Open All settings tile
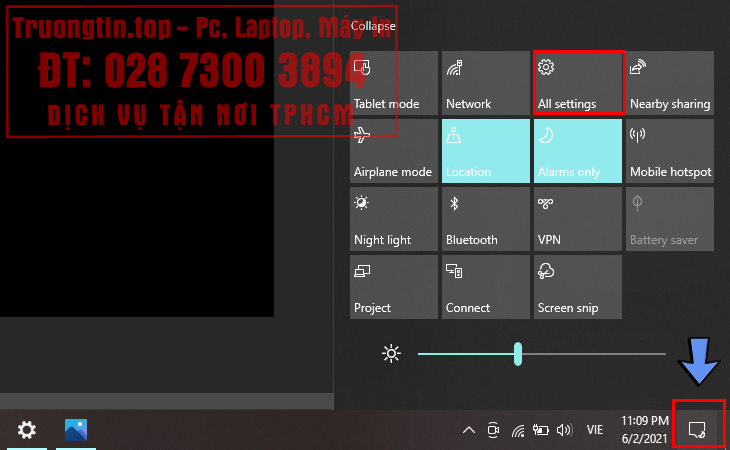Image resolution: width=730 pixels, height=450 pixels. pyautogui.click(x=578, y=83)
